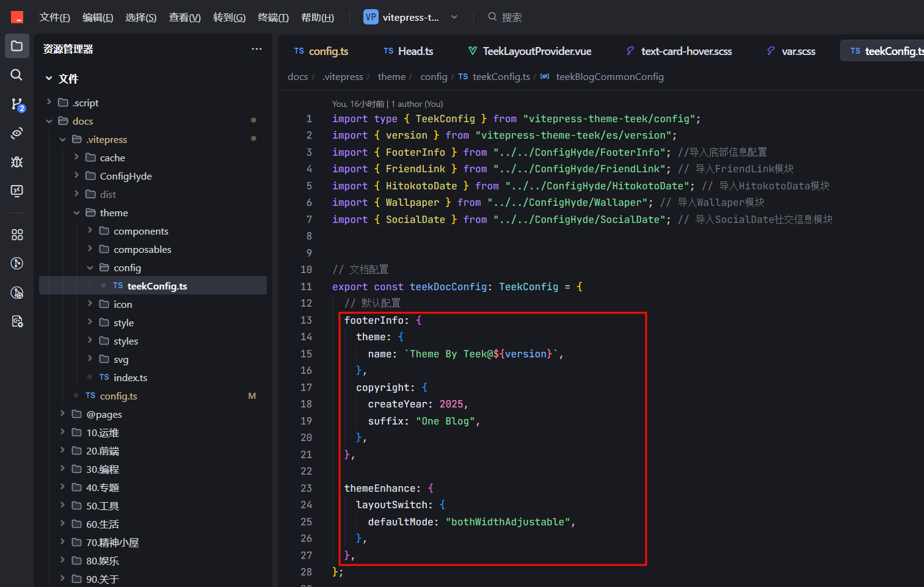Open the Explorer view in activity bar

point(17,46)
